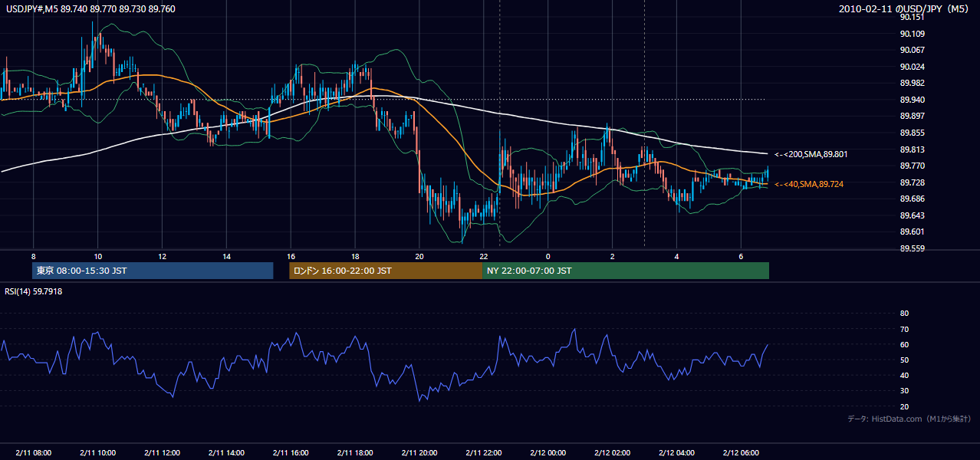Viewport: 980px width, 460px height.
Task: Select the 東京 08:00-15:30 JST session bar
Action: point(153,271)
